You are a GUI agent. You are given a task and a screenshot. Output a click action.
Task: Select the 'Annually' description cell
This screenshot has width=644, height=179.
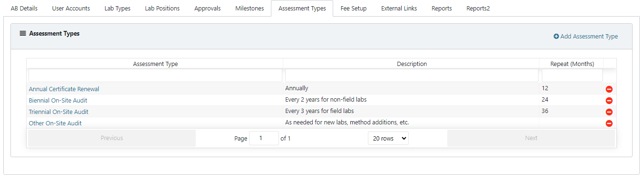[x=412, y=88]
